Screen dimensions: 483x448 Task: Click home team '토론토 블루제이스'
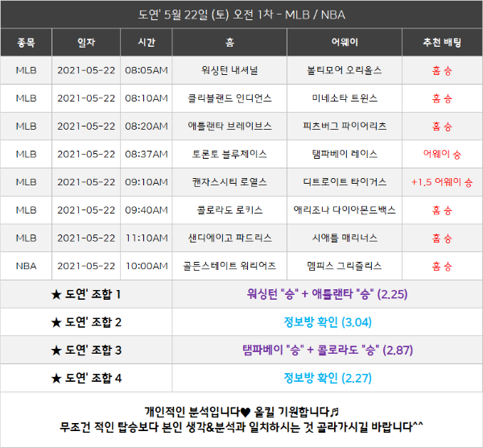pos(229,154)
